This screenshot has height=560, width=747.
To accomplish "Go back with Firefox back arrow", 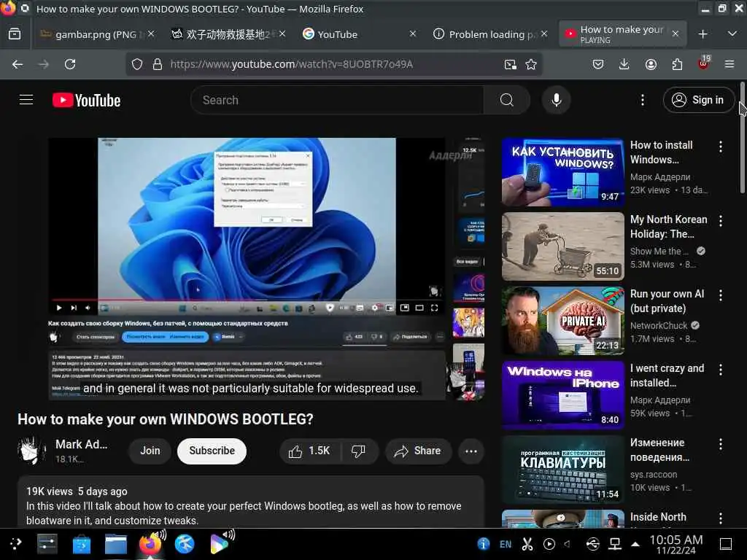I will coord(18,64).
